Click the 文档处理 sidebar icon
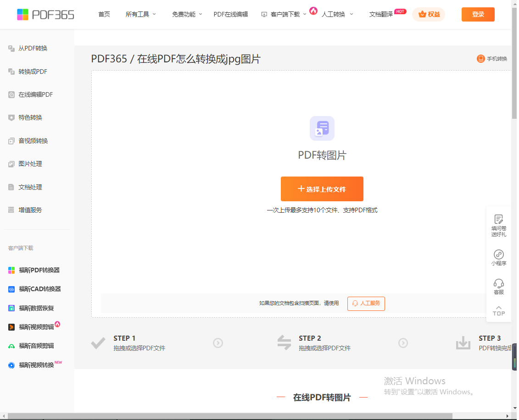This screenshot has width=519, height=420. (x=11, y=187)
